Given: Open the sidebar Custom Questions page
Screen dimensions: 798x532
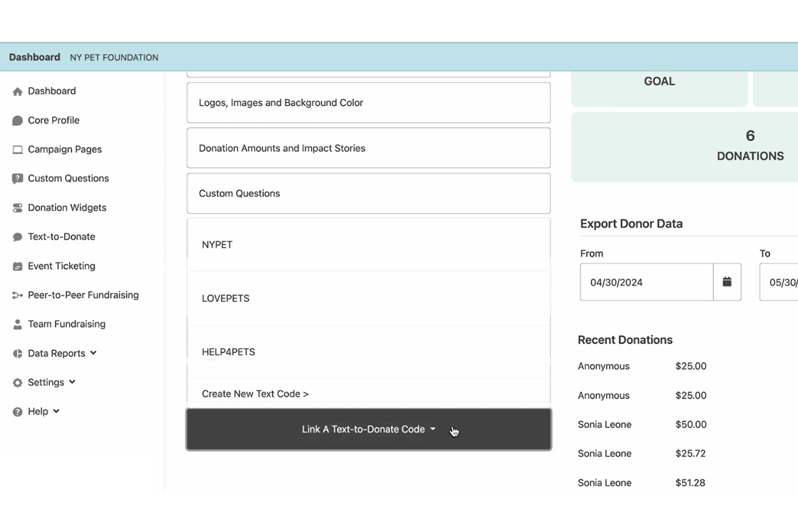Looking at the screenshot, I should pos(68,178).
